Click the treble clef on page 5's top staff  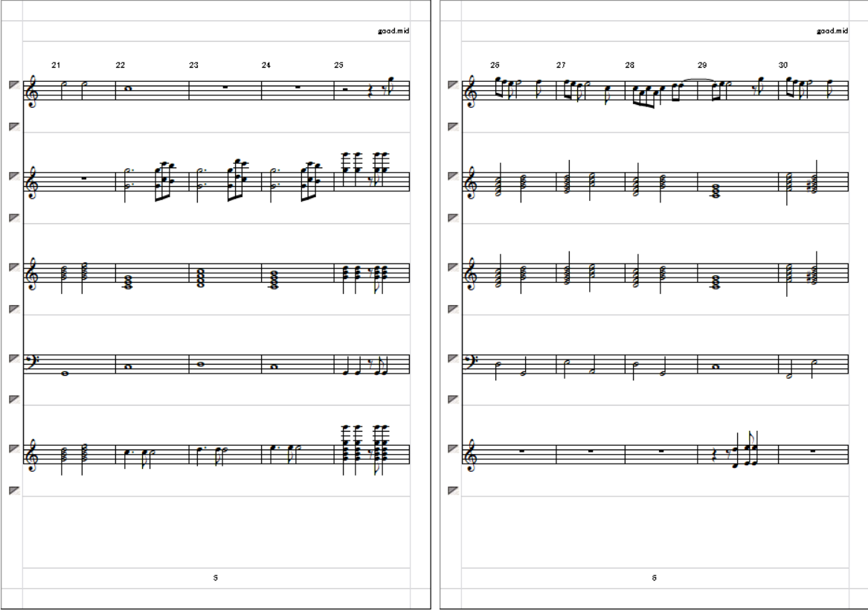point(31,90)
